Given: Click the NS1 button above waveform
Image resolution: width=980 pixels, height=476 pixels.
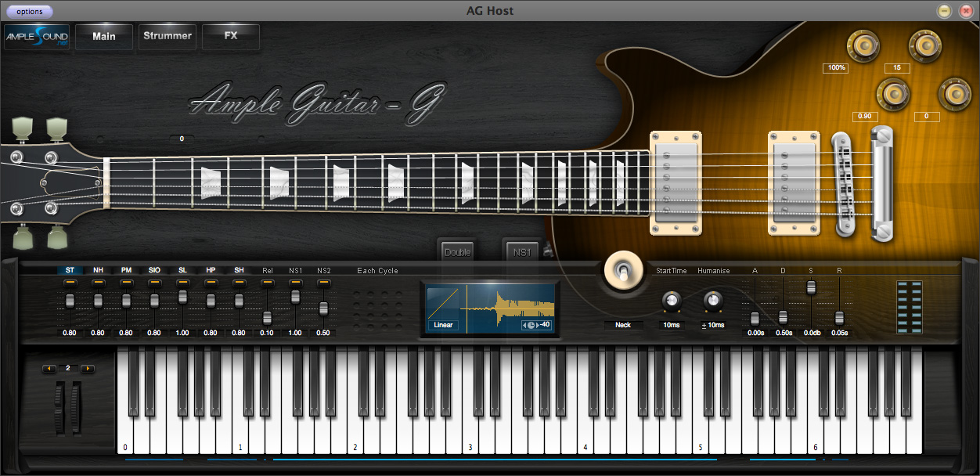Looking at the screenshot, I should click(521, 252).
